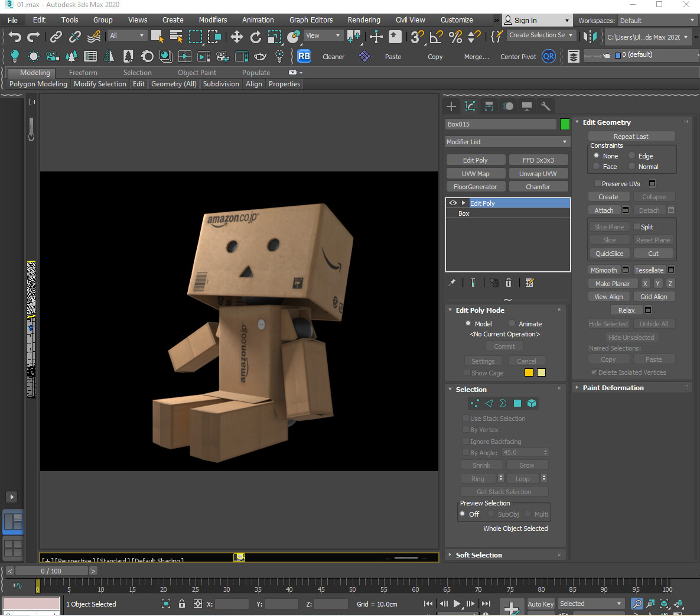The image size is (700, 616).
Task: Open the All selection filter dropdown
Action: click(127, 35)
